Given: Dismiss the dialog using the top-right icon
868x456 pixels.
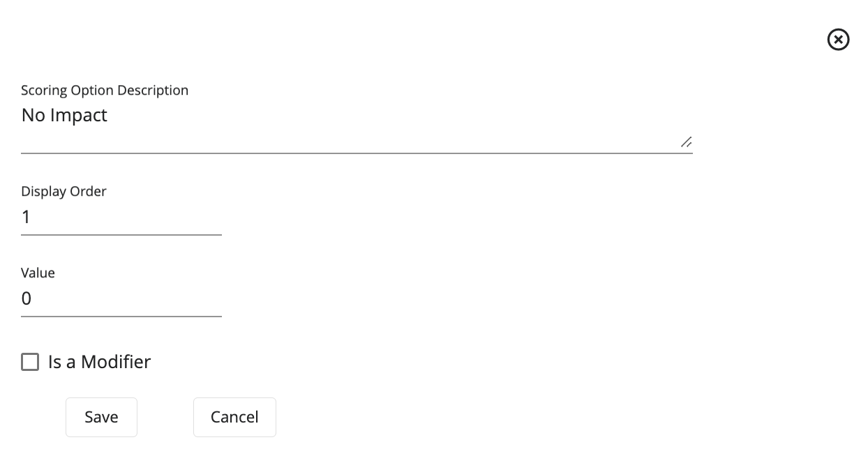Looking at the screenshot, I should pos(838,40).
